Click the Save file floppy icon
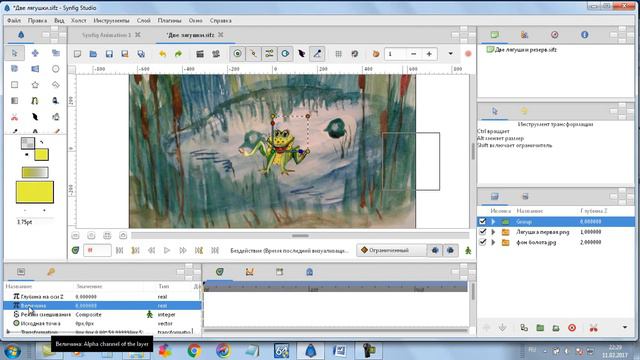 click(x=109, y=54)
